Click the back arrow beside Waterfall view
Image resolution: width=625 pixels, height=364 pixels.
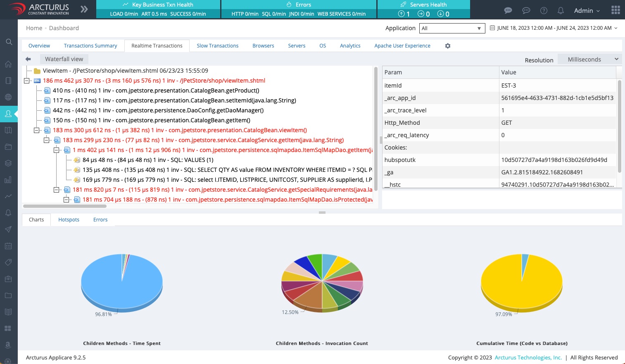pos(28,59)
